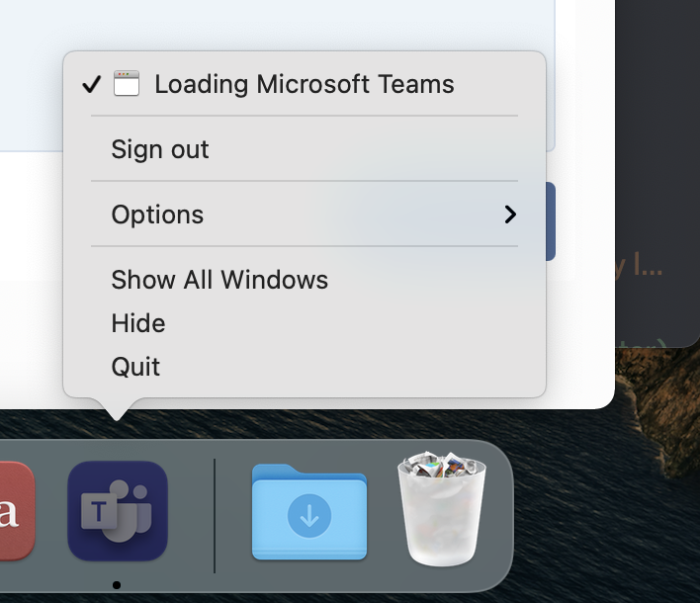
Task: Quit Microsoft Teams from the Dock menu
Action: (x=305, y=367)
